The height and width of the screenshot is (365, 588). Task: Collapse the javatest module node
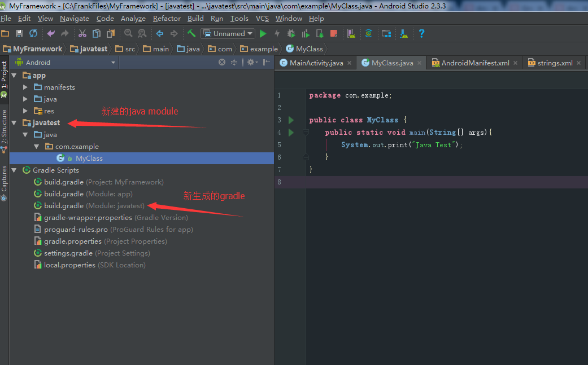click(14, 123)
